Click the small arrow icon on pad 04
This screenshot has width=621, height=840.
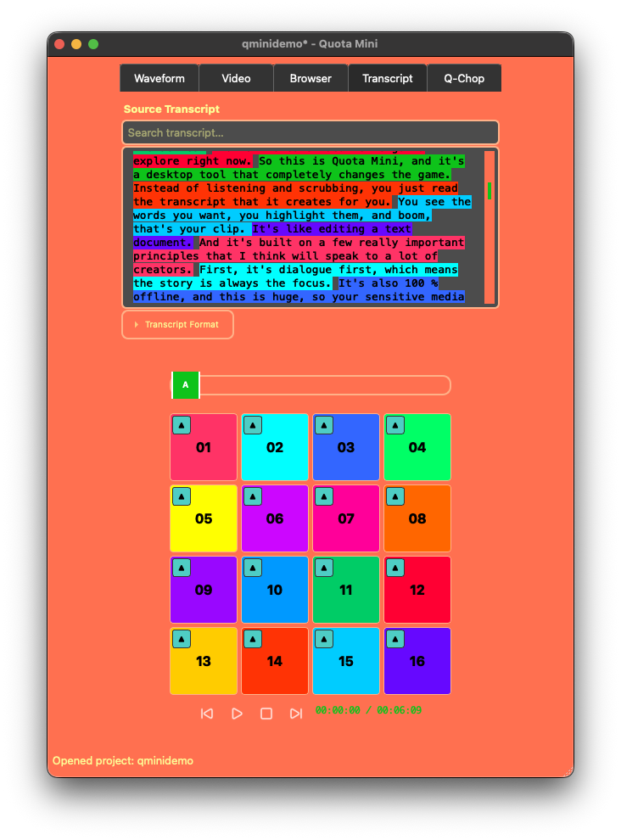point(395,425)
